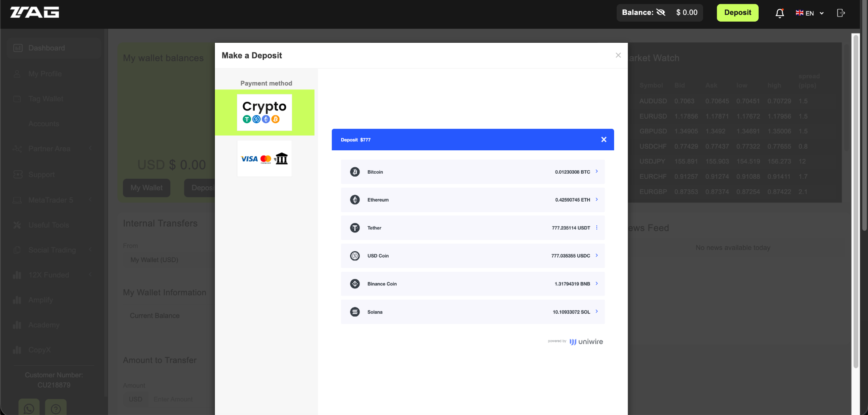This screenshot has height=415, width=868.
Task: Click the logout icon in top bar
Action: 841,13
